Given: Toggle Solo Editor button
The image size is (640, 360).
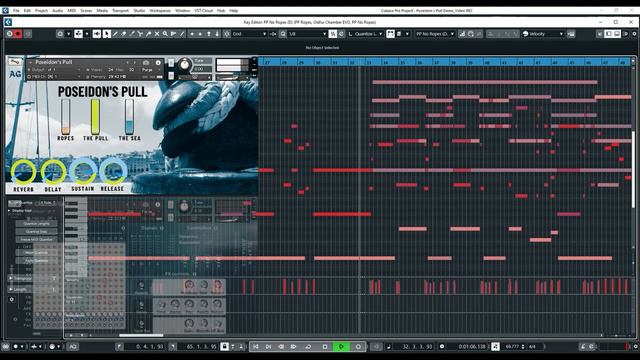Looking at the screenshot, I should [9, 34].
